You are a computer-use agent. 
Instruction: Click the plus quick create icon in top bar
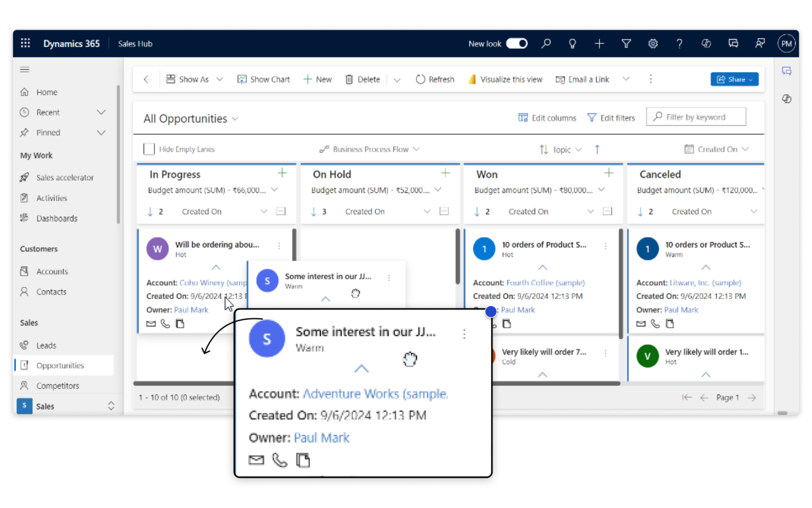click(x=599, y=44)
